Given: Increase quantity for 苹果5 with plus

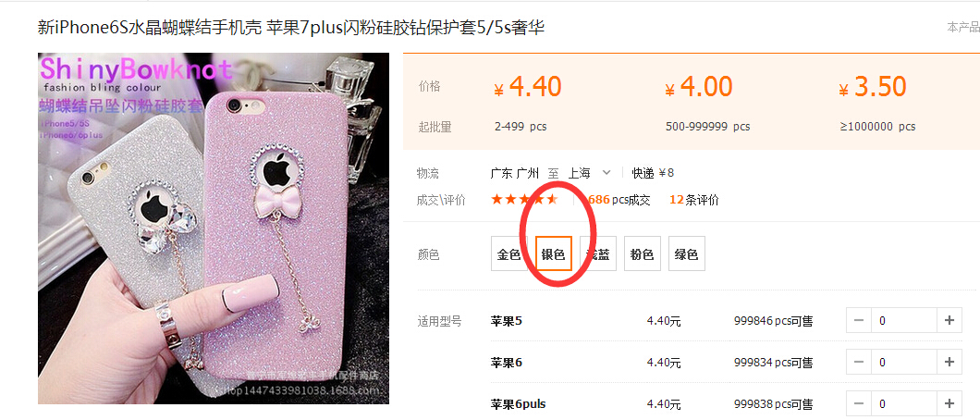Looking at the screenshot, I should coord(949,321).
